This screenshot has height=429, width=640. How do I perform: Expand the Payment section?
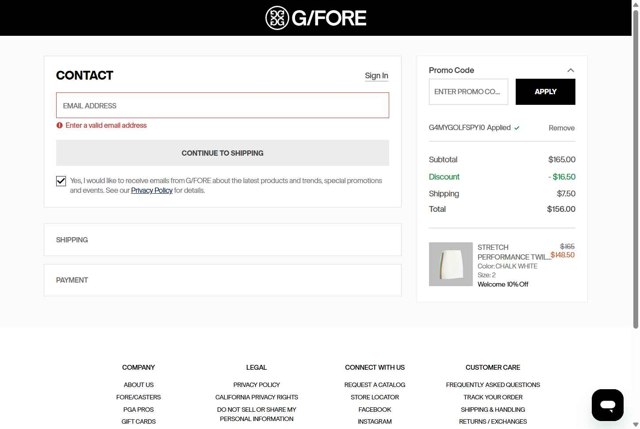point(222,280)
